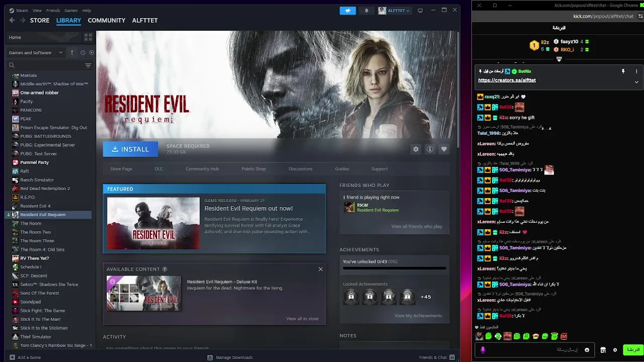
Task: Open Resident Evil Requiem manage gear
Action: (416, 149)
